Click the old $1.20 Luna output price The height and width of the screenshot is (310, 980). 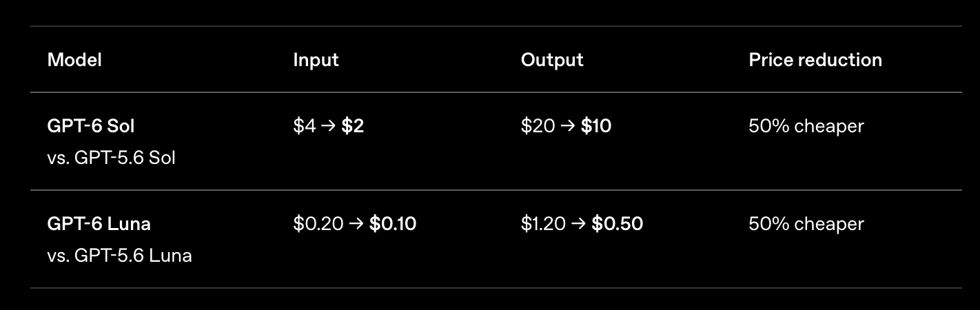(x=543, y=224)
